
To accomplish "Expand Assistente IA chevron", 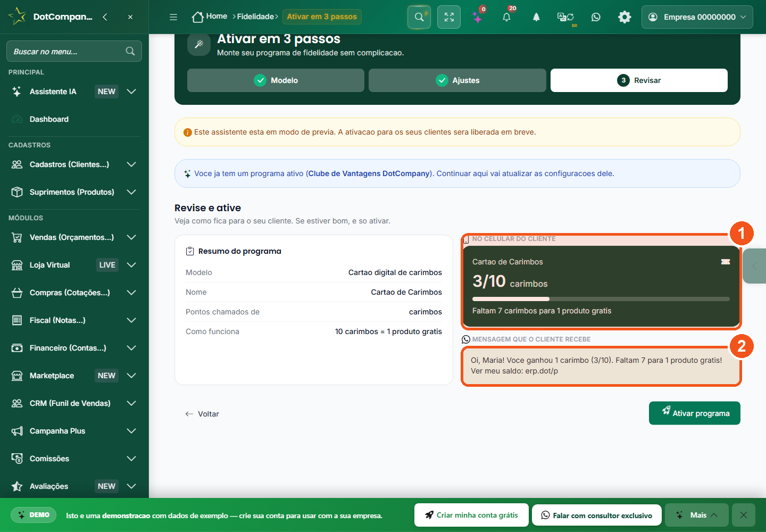I will coord(131,92).
